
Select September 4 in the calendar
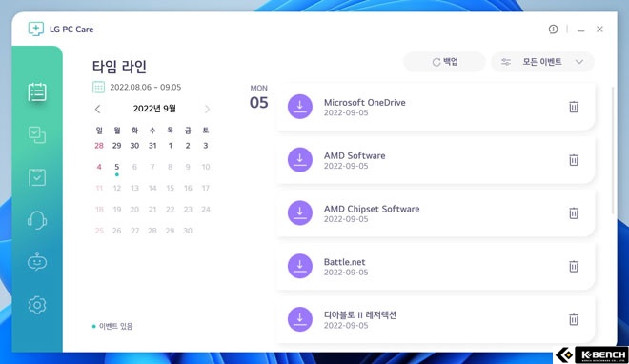coord(99,167)
